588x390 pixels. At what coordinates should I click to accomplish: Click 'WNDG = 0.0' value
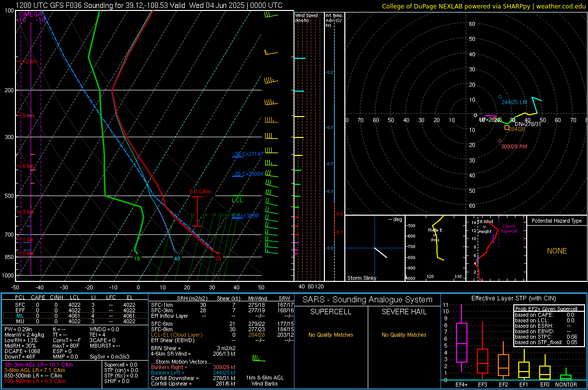click(x=104, y=329)
